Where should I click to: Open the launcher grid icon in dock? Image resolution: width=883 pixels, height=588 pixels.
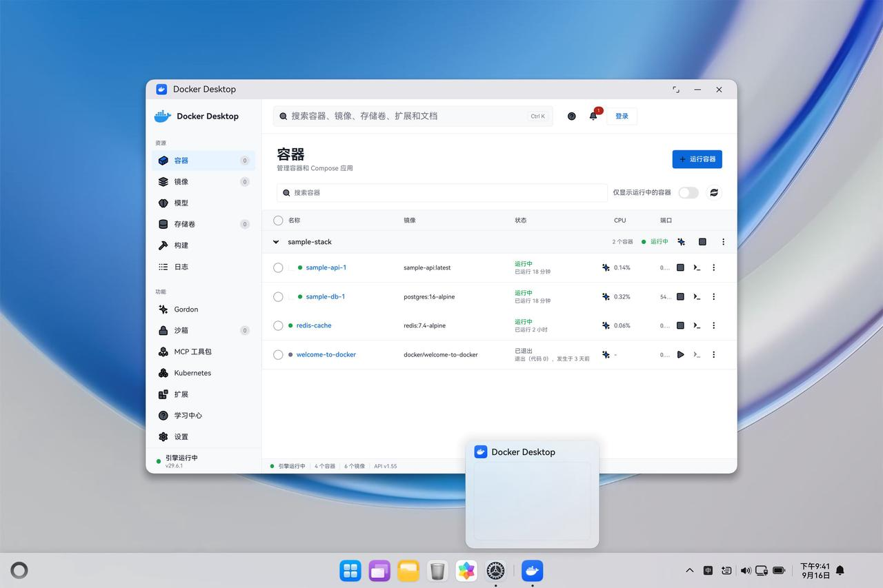click(350, 571)
